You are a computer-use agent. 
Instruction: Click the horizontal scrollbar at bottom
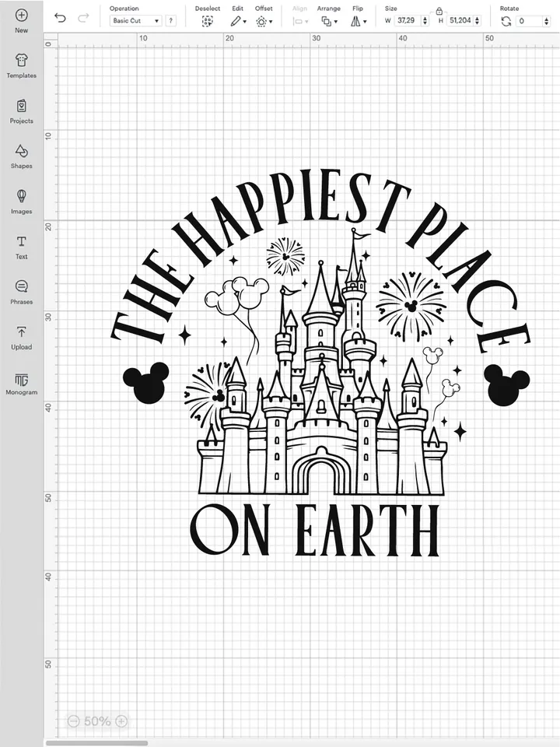click(x=96, y=742)
